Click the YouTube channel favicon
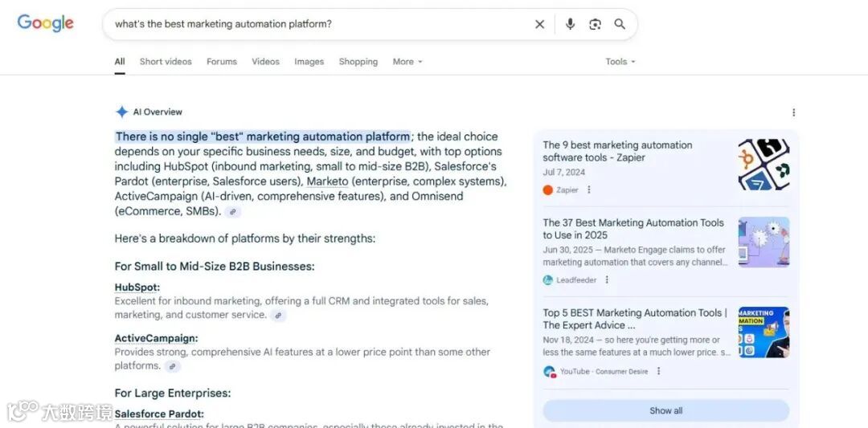 549,372
